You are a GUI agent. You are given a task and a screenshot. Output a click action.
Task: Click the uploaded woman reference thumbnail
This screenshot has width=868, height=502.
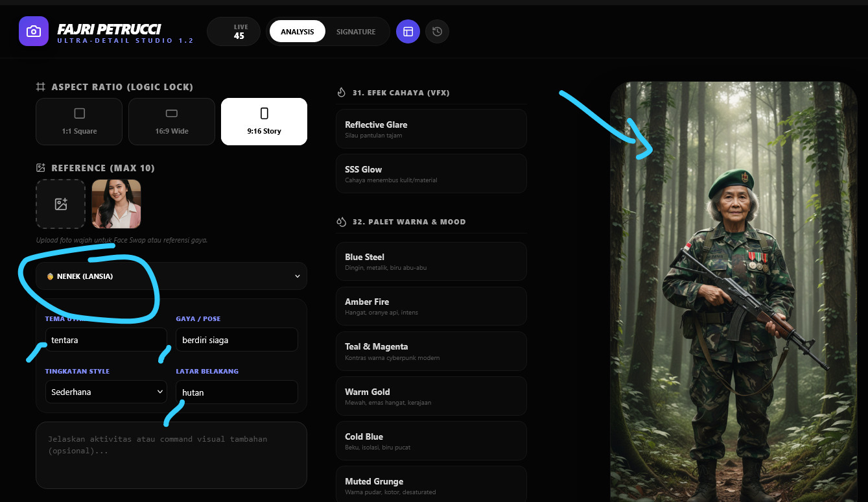coord(116,204)
